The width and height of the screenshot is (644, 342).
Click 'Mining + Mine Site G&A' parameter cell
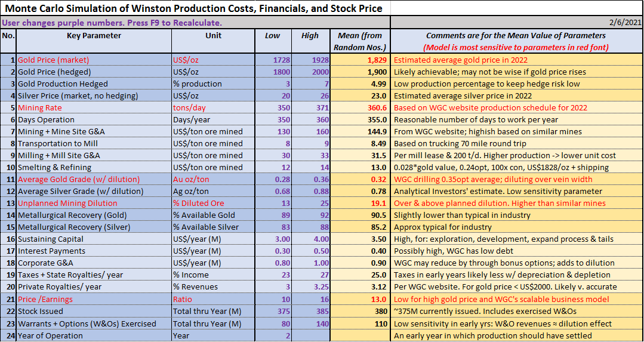coord(94,131)
